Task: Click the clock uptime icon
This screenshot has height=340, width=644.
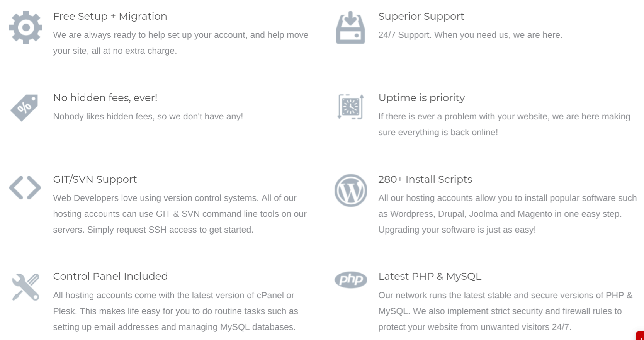Action: pyautogui.click(x=350, y=106)
